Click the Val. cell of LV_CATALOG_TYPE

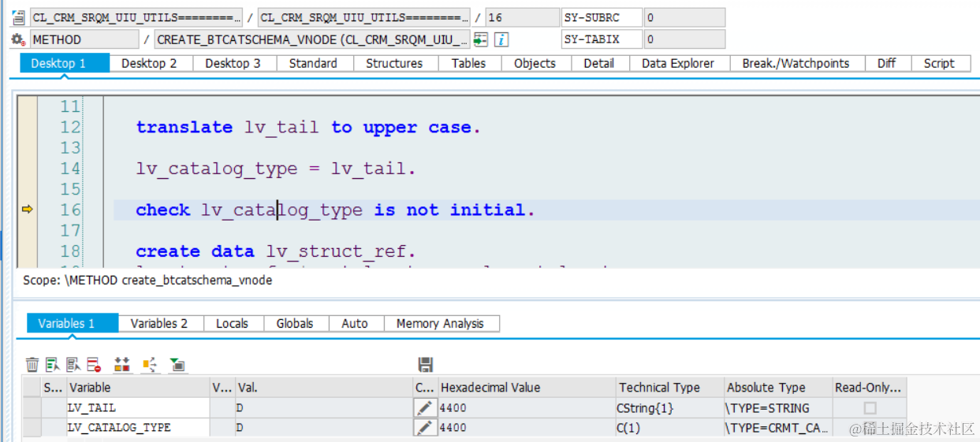(x=323, y=427)
